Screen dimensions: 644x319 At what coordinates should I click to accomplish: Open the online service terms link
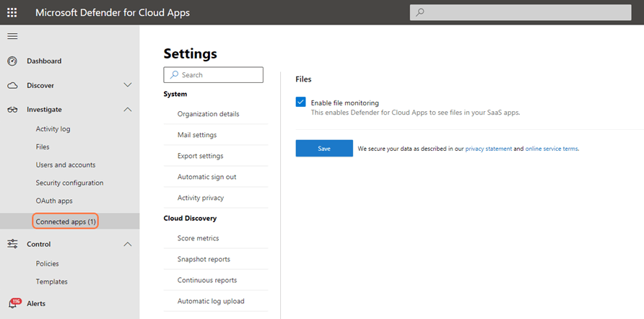coord(551,149)
